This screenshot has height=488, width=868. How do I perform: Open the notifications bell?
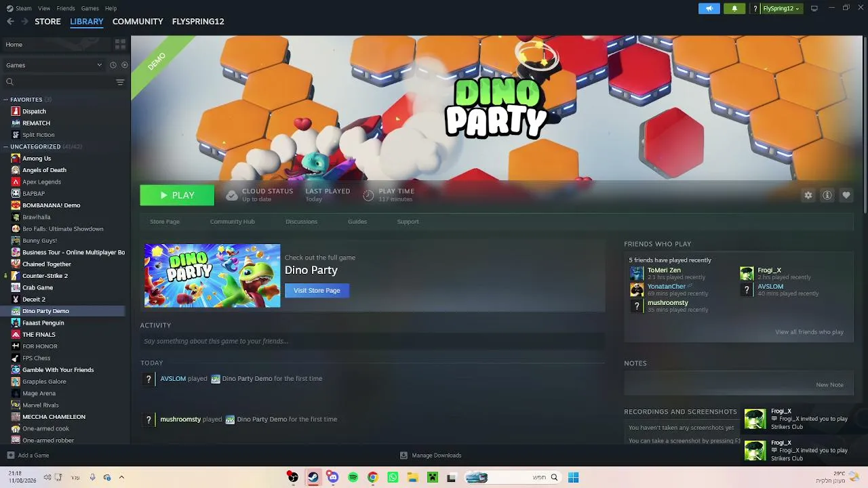pos(734,9)
